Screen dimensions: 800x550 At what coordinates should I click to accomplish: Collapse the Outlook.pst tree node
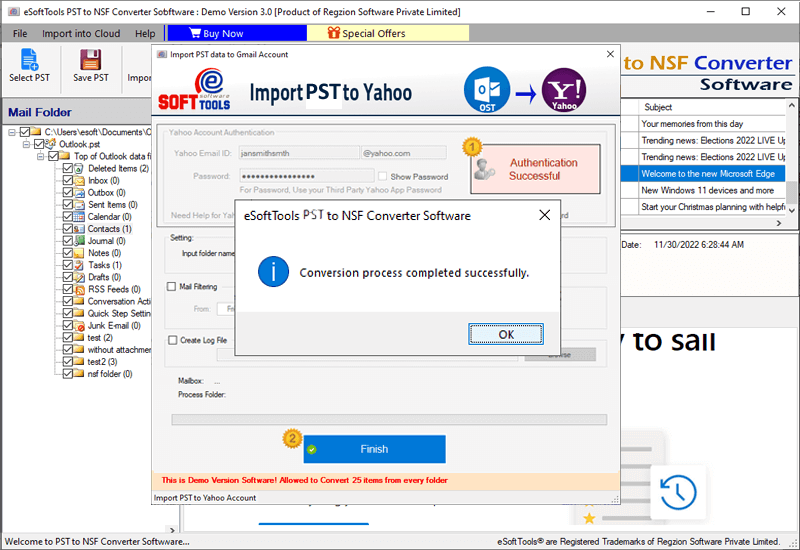(26, 144)
